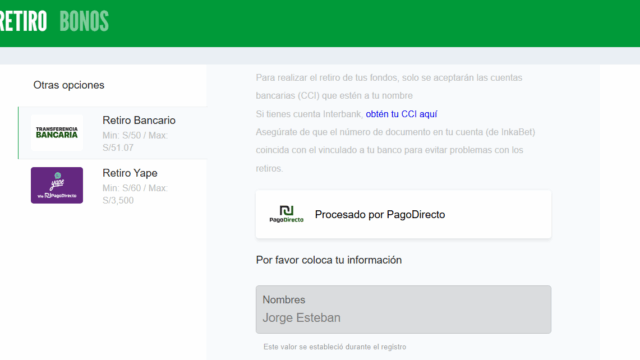Open the 'obtén tu CCI aquí' link
The width and height of the screenshot is (640, 360).
pyautogui.click(x=401, y=114)
